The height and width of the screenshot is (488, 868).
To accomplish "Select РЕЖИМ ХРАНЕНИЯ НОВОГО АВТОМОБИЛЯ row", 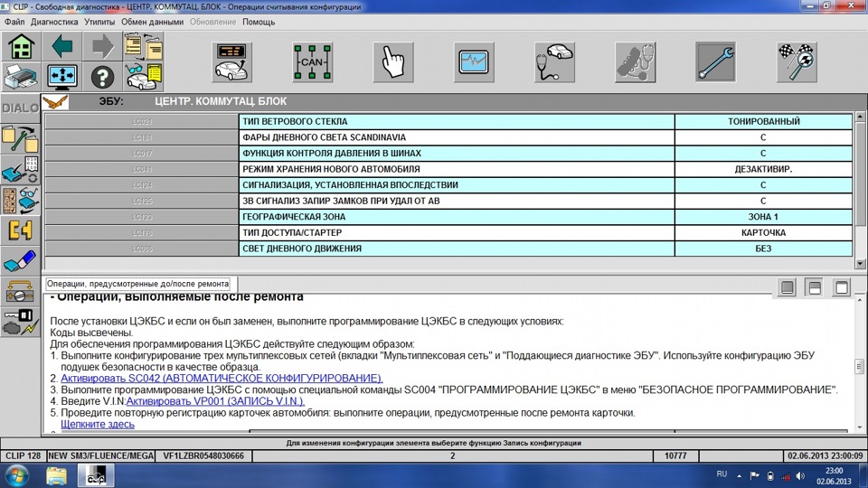I will pyautogui.click(x=448, y=169).
